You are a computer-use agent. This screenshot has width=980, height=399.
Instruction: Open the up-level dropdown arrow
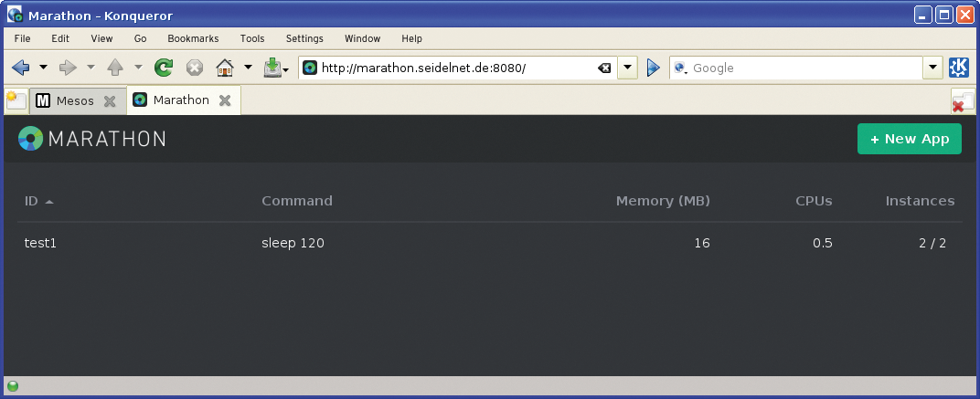[138, 67]
